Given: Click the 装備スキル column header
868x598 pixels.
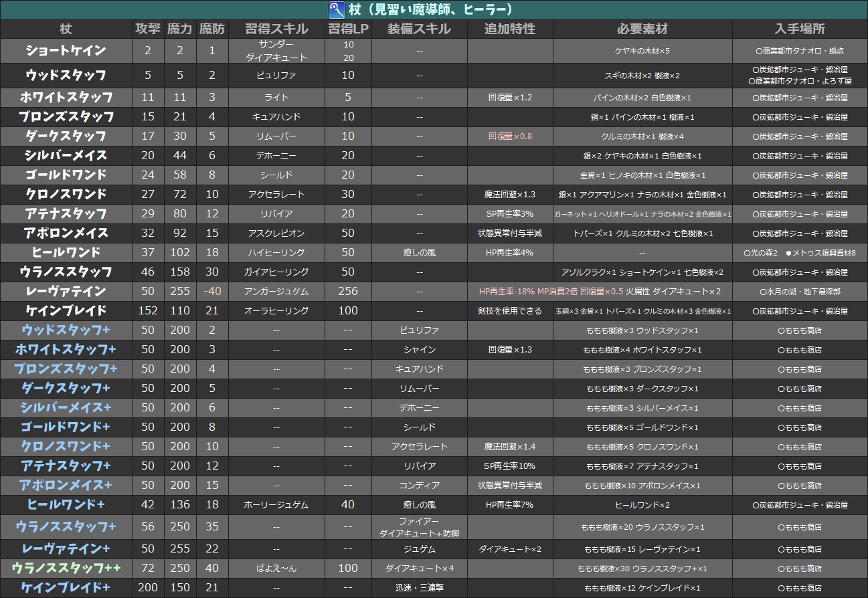Looking at the screenshot, I should coord(419,29).
